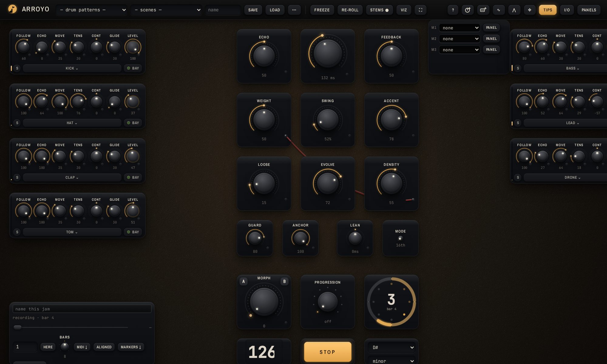Click the minus icon beside the jam timeline

pos(150,328)
